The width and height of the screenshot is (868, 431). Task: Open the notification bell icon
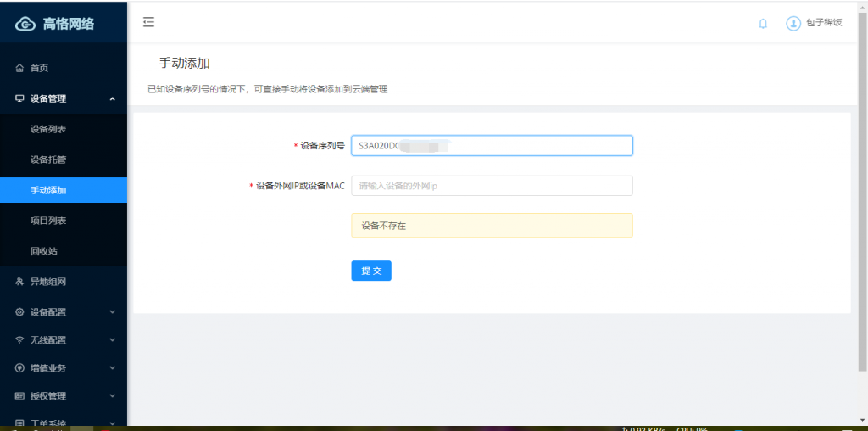(763, 24)
